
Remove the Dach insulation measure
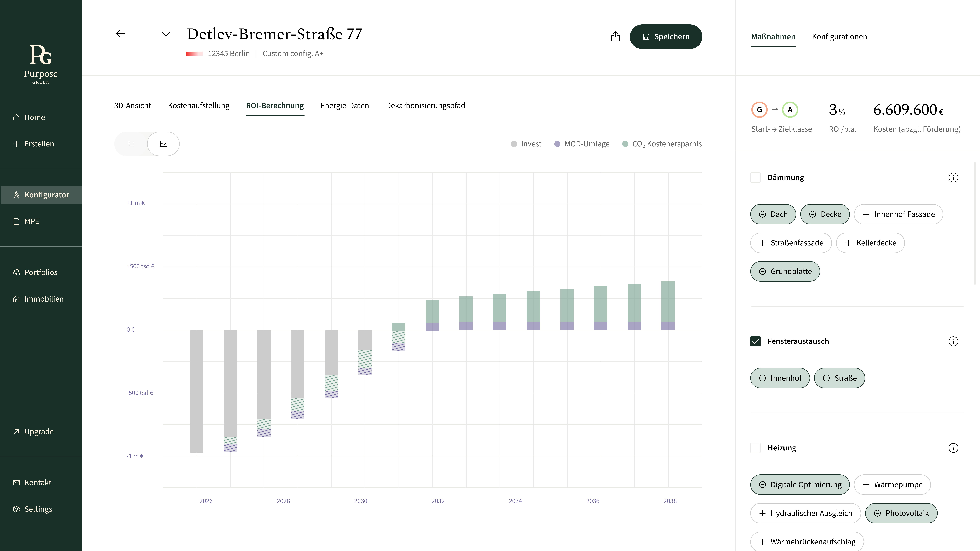pos(773,214)
